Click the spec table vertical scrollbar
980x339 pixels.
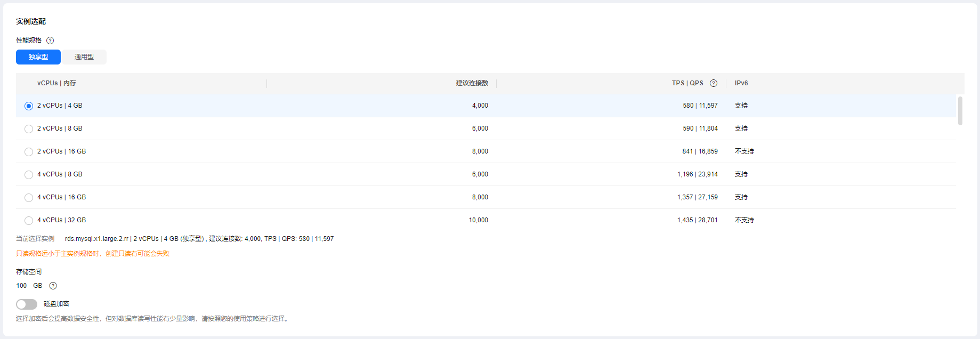(960, 111)
